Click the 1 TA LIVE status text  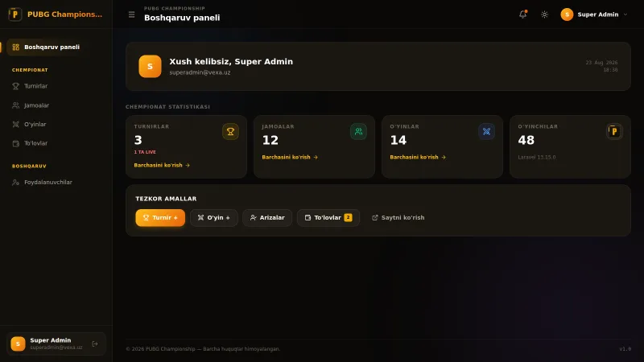coord(145,152)
